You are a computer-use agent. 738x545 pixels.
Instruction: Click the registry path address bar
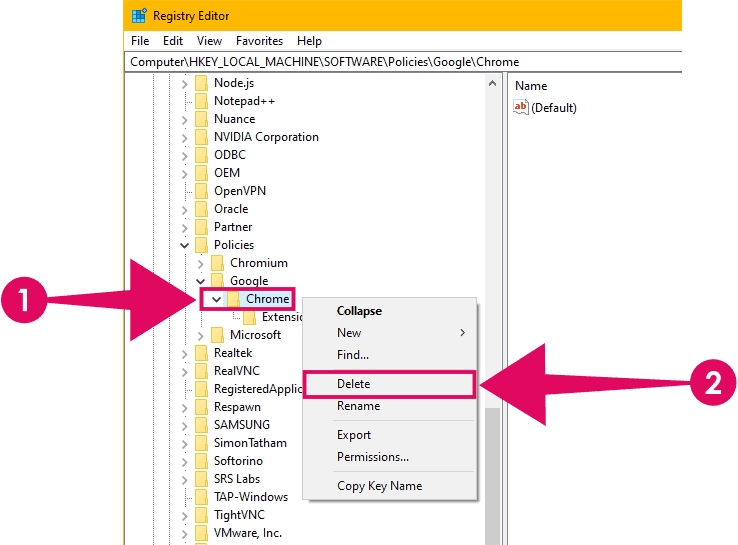403,62
